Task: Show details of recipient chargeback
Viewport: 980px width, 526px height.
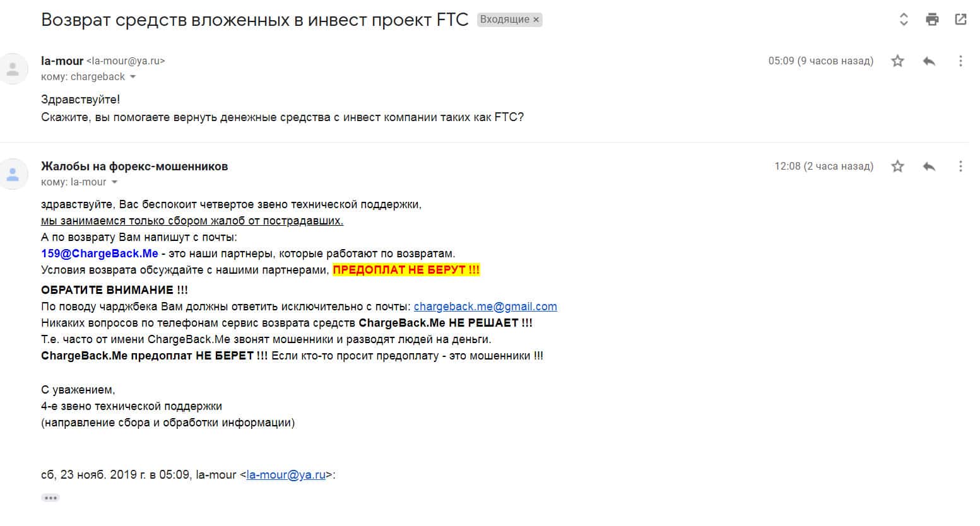Action: click(x=133, y=77)
